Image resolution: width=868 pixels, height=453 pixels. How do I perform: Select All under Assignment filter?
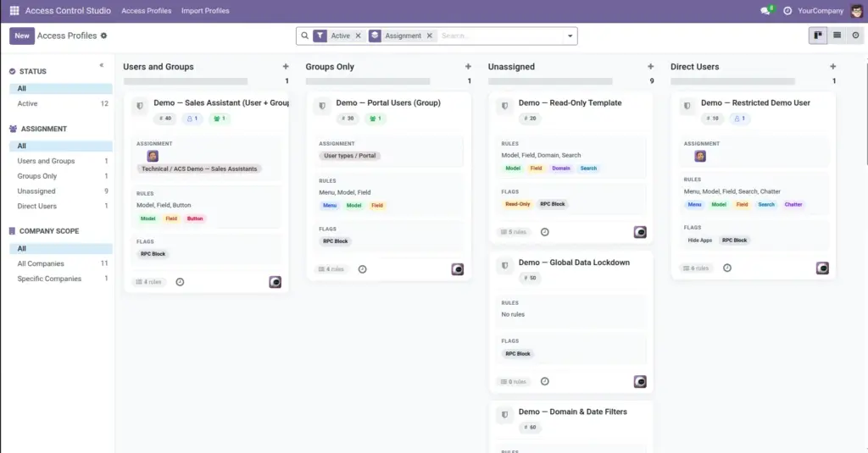point(61,146)
